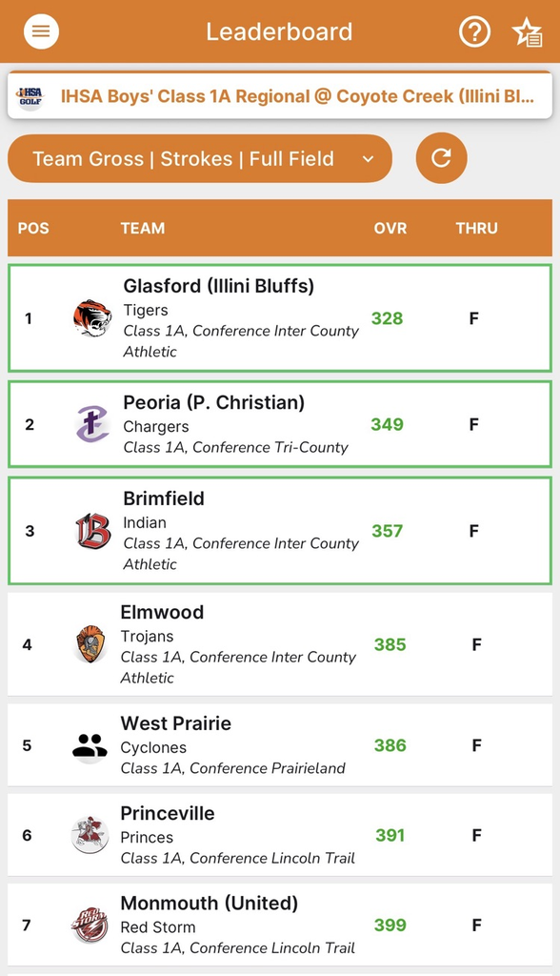This screenshot has height=976, width=560.
Task: Select the Princeville Princes row
Action: click(x=280, y=835)
